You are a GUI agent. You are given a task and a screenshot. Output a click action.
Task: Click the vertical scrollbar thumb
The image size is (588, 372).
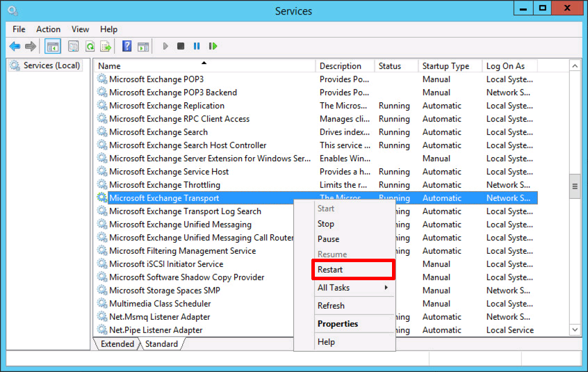coord(575,186)
